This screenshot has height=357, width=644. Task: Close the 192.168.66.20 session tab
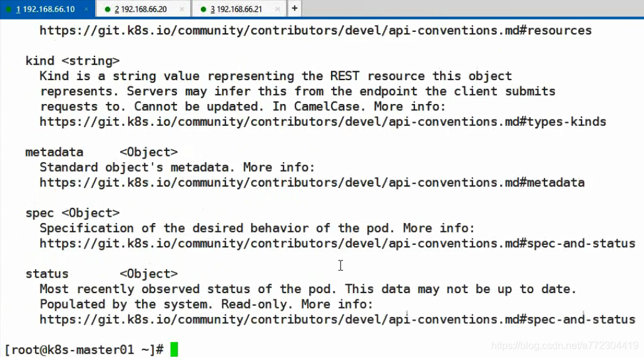click(182, 9)
